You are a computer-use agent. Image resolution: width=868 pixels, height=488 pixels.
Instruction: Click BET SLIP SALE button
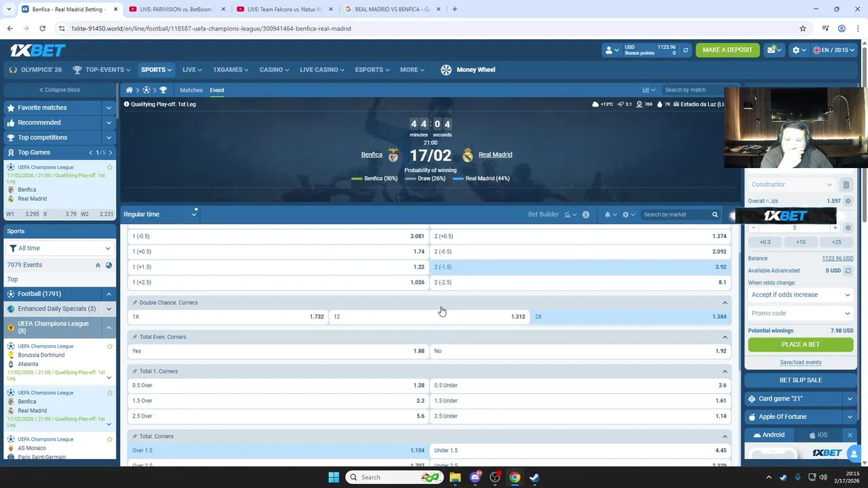point(800,380)
